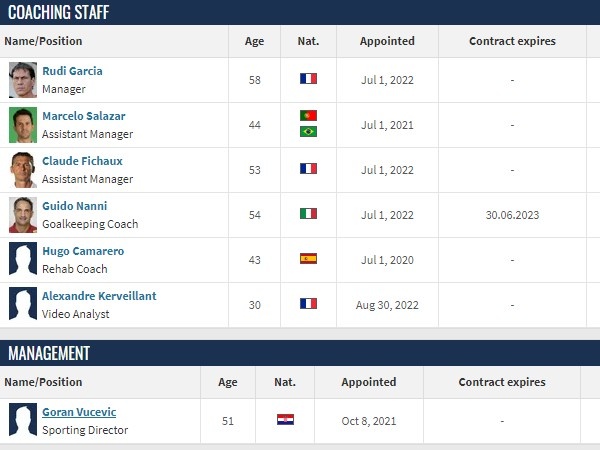600x450 pixels.
Task: Open Alexandre Kerveillant's profile link
Action: 99,296
